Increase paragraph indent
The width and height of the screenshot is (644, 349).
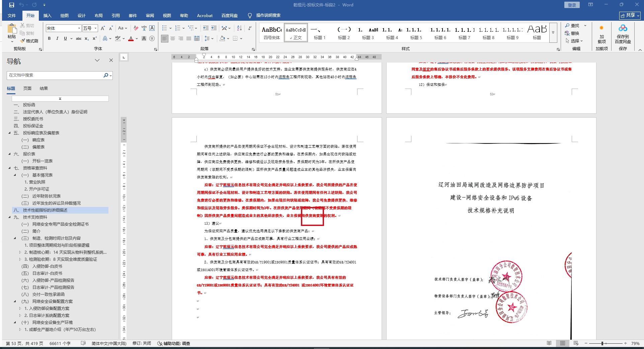coord(214,28)
